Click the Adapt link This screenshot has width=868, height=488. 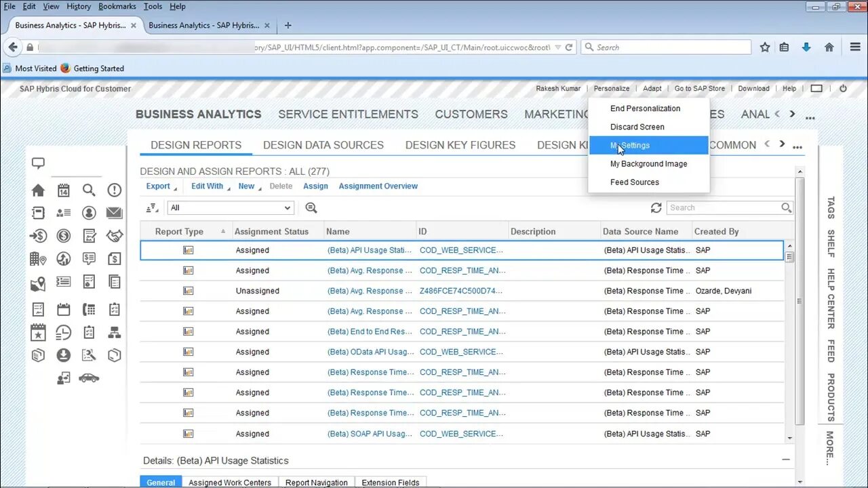pyautogui.click(x=652, y=89)
